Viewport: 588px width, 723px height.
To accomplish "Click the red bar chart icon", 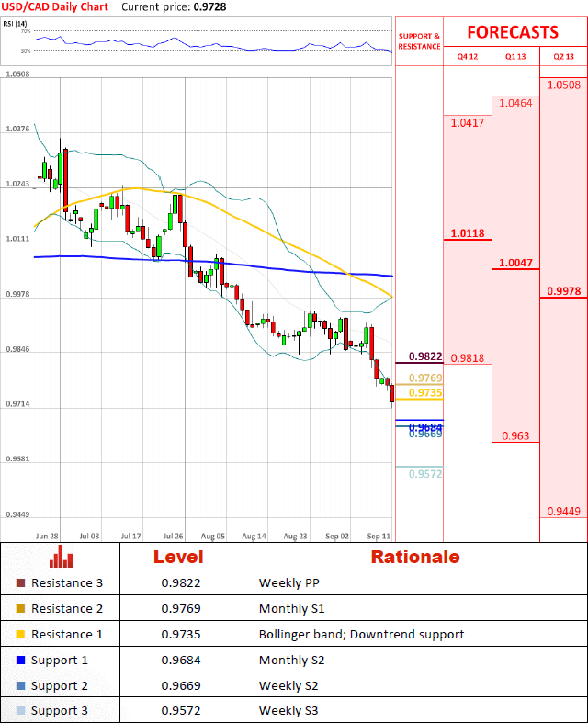I will pyautogui.click(x=62, y=557).
